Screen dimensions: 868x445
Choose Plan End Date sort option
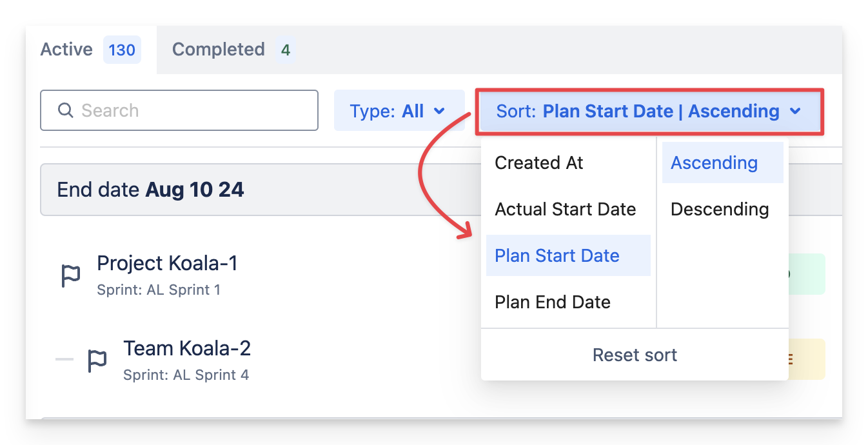[553, 302]
